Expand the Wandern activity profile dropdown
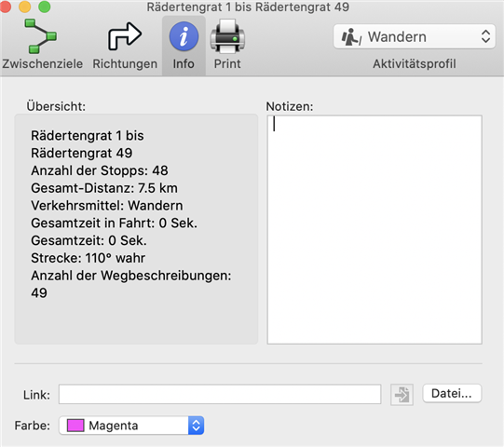The width and height of the screenshot is (504, 447). pos(415,36)
